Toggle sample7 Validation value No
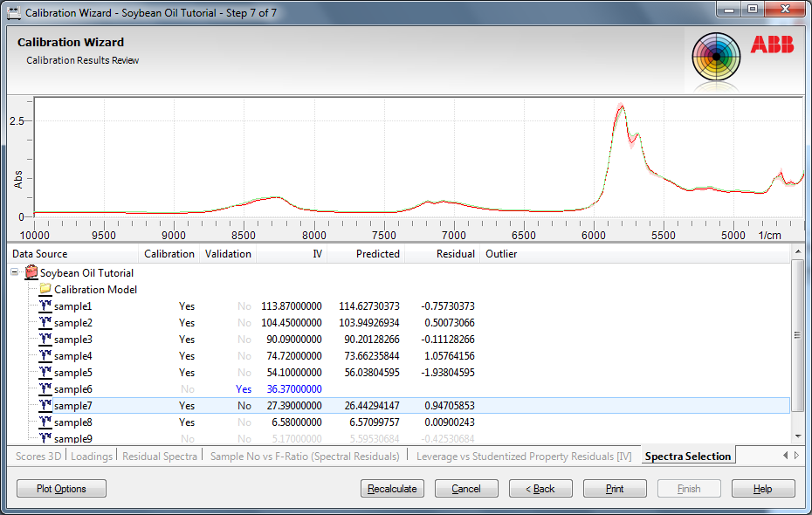 (244, 406)
